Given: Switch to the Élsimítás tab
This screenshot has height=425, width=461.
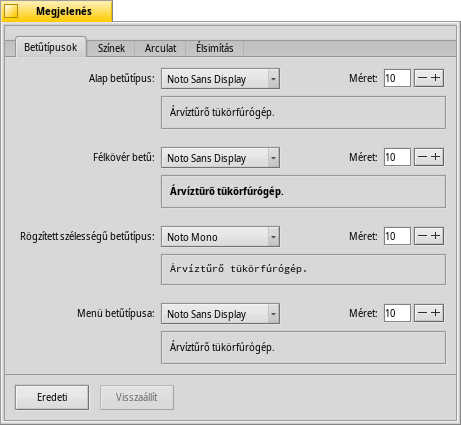Looking at the screenshot, I should [x=215, y=48].
